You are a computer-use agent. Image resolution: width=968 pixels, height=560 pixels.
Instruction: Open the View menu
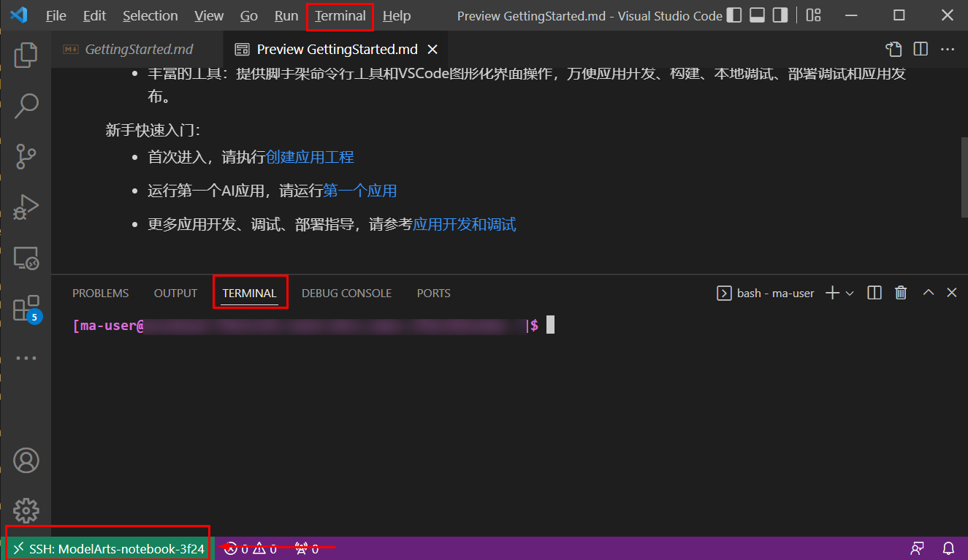pos(209,15)
